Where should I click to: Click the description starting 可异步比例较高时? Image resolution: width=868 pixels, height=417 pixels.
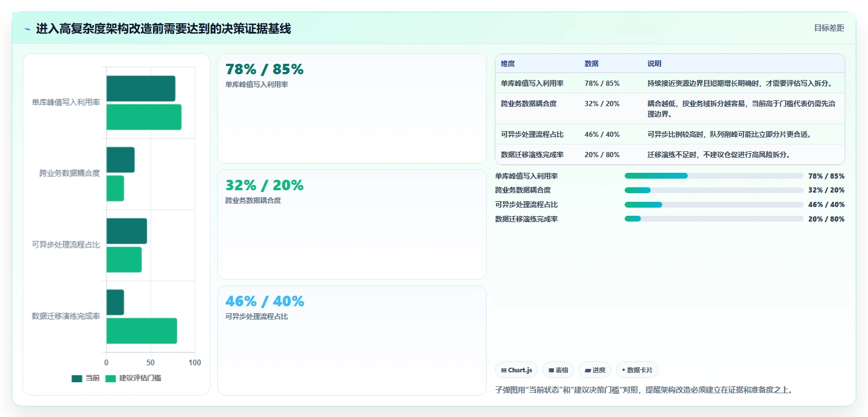(729, 135)
